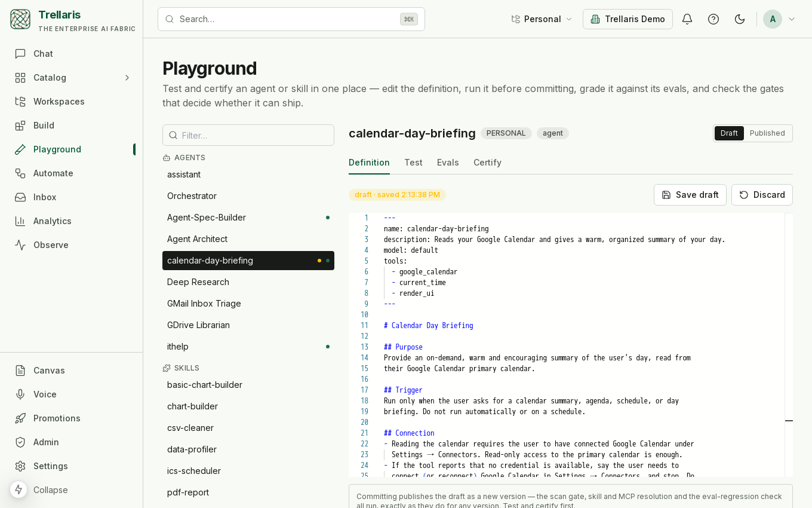This screenshot has height=508, width=812.
Task: Select the Deep Research agent
Action: click(248, 282)
